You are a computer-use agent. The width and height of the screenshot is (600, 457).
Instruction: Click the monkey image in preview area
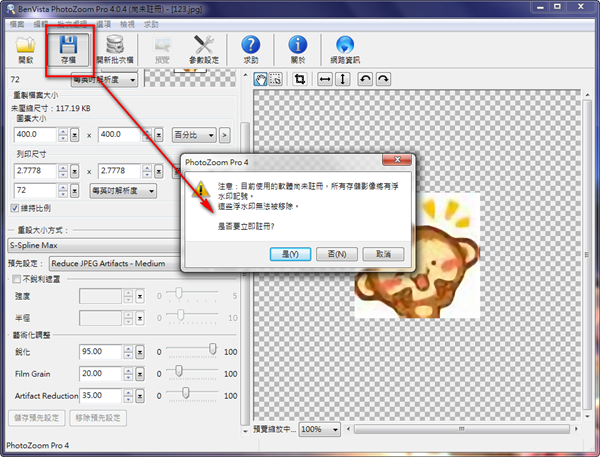pyautogui.click(x=417, y=256)
